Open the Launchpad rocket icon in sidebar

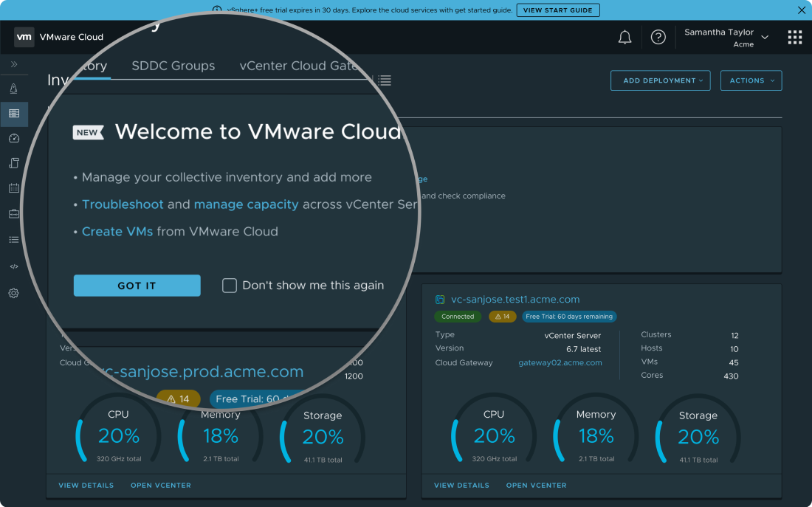tap(14, 89)
